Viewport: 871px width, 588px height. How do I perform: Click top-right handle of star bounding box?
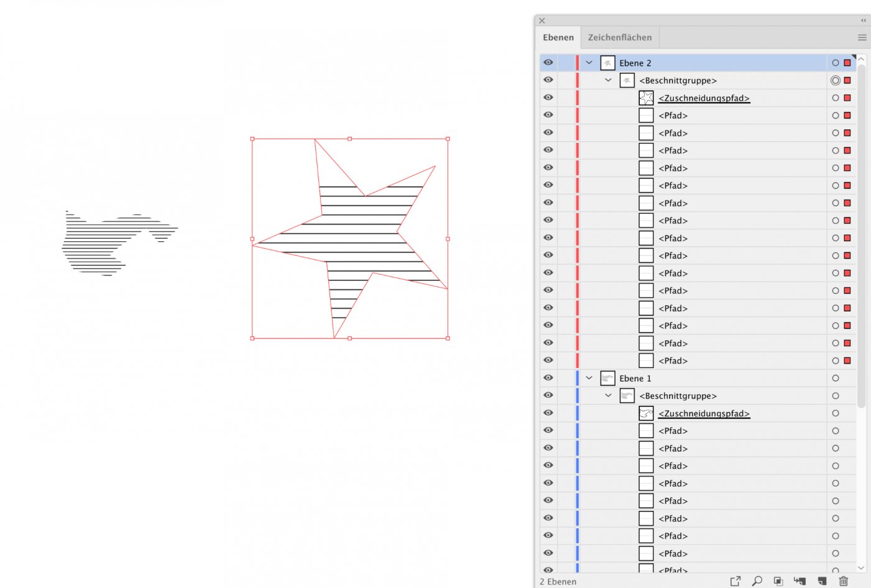448,139
